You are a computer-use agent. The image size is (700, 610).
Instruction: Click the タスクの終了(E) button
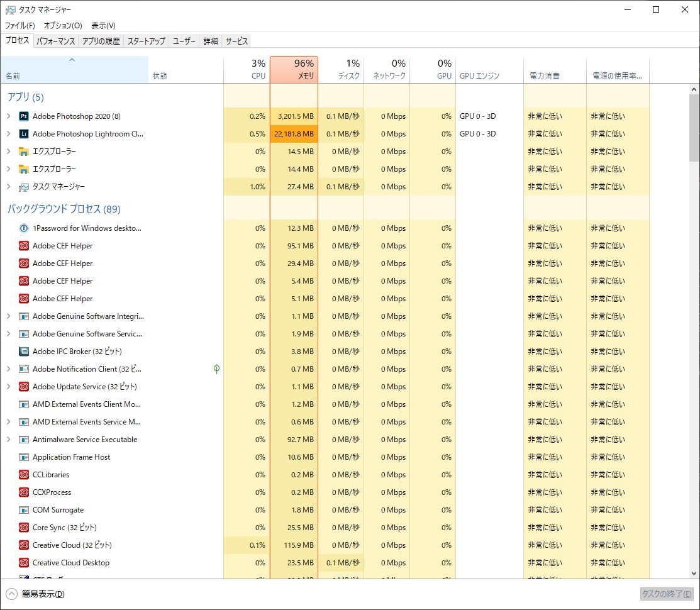pos(667,594)
